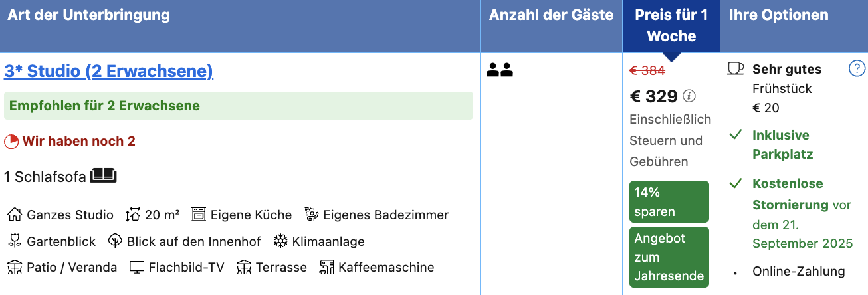This screenshot has width=868, height=295.
Task: Click the breakfast coffee cup icon
Action: [736, 69]
